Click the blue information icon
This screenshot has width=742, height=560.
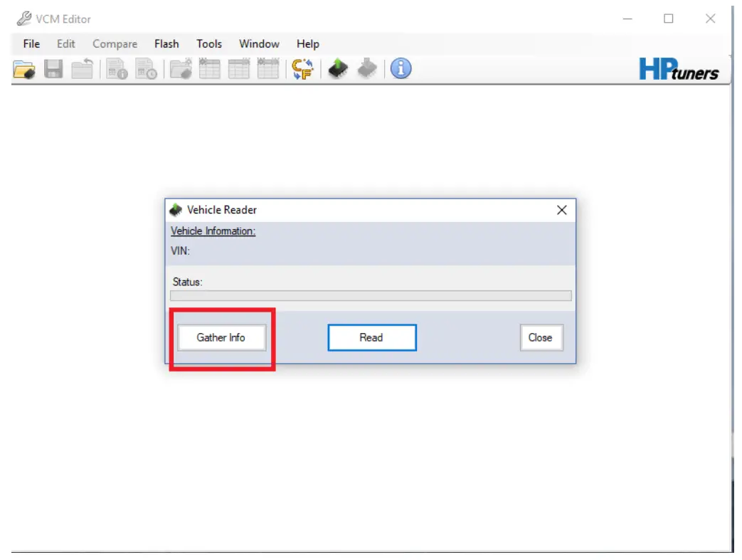pyautogui.click(x=401, y=68)
